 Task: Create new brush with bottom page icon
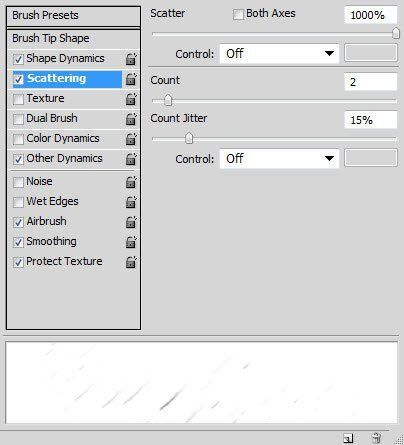348,438
